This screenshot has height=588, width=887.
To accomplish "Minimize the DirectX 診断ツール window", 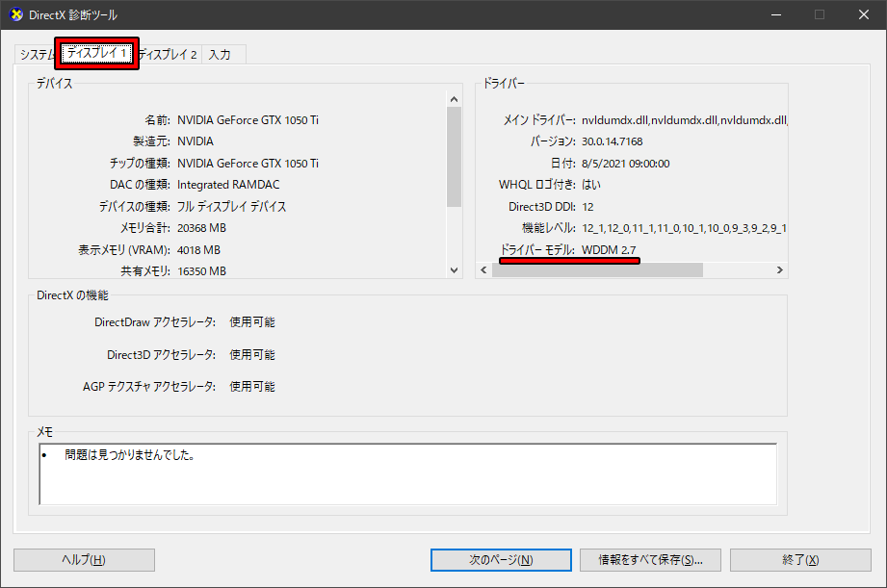I will coord(776,14).
